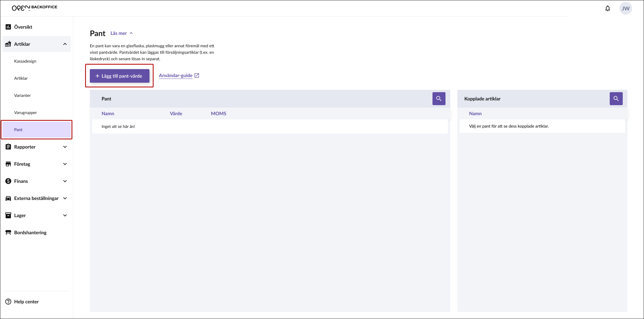Click the Kopplade artiklar panel title
Viewport: 644px width, 319px height.
pyautogui.click(x=482, y=99)
